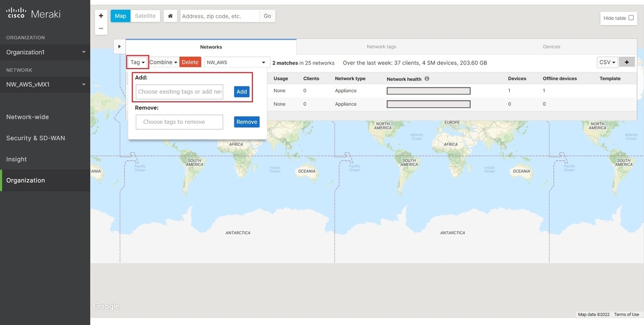
Task: Open the NW_AWS search filter dropdown
Action: (237, 62)
